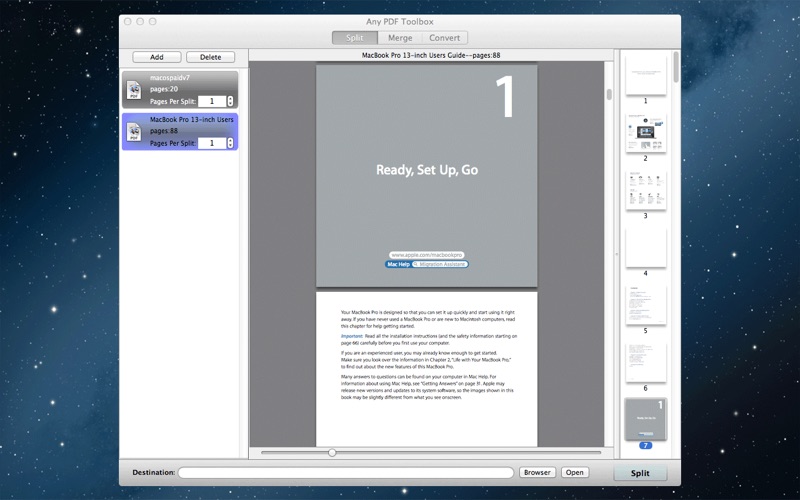Click the thumbnail strip scrollbar handle
Image resolution: width=800 pixels, height=500 pixels.
click(x=676, y=67)
